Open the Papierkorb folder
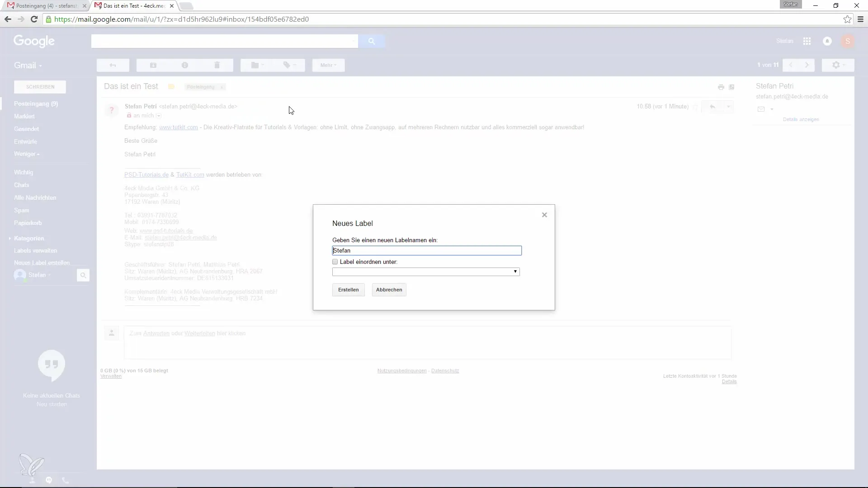Screen dimensions: 868x488 click(x=28, y=223)
